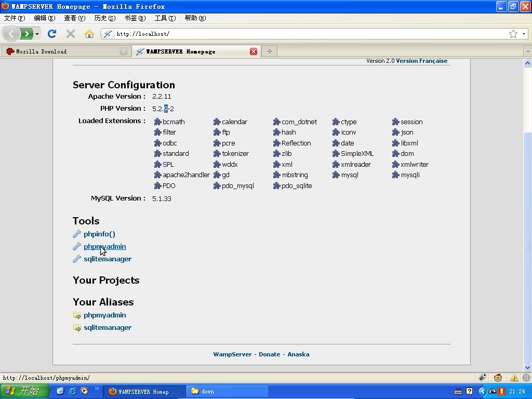Click the Stop loading X icon
532x399 pixels.
(71, 34)
